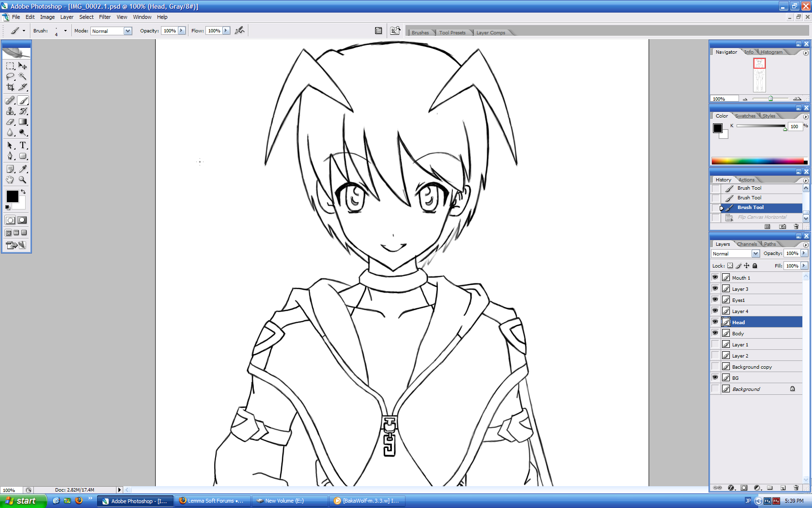Open the layer blend mode dropdown
Image resolution: width=812 pixels, height=508 pixels.
coord(755,254)
